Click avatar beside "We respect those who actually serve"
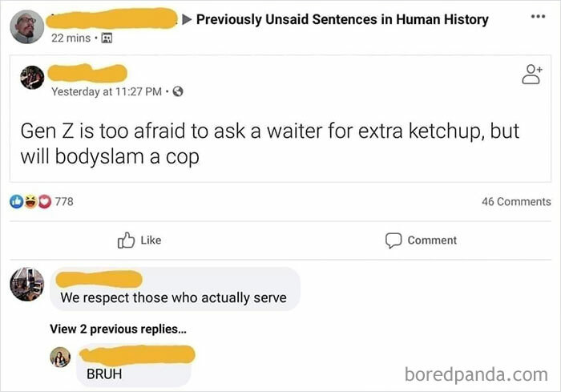 (27, 285)
